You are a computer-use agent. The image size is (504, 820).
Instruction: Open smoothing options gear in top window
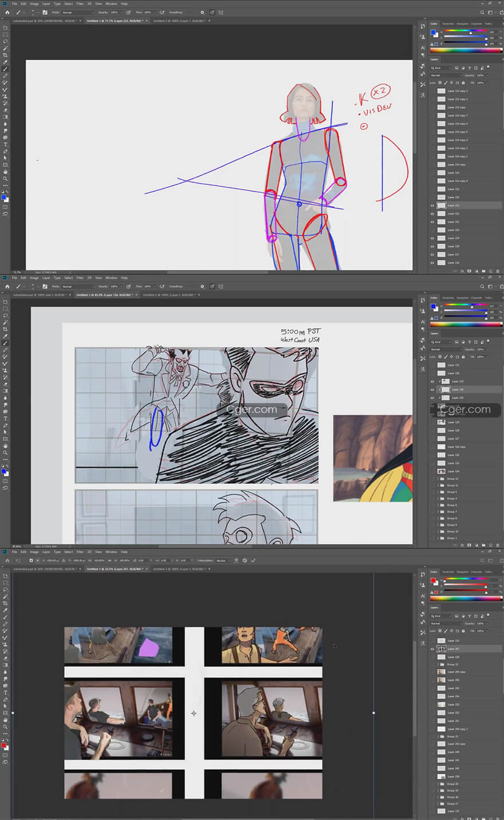[202, 12]
